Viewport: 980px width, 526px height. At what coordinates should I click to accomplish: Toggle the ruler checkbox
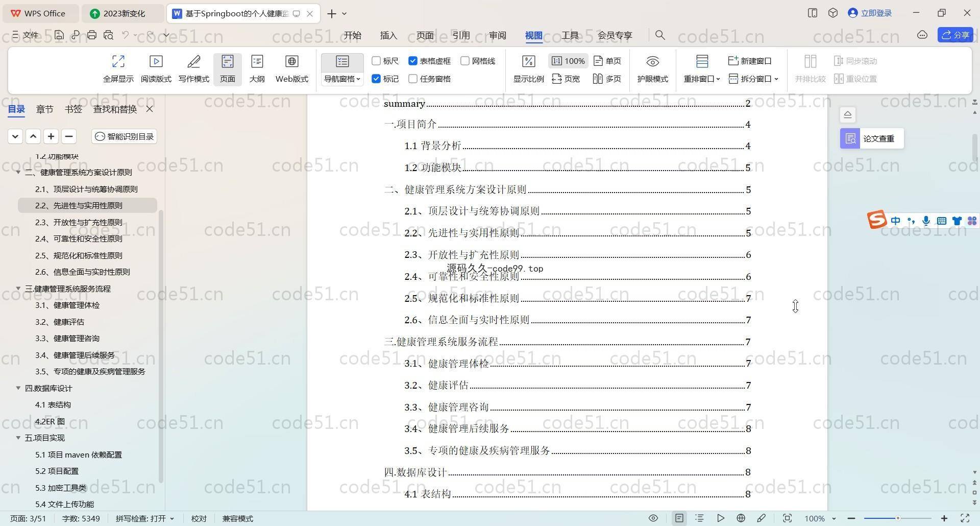coord(377,61)
